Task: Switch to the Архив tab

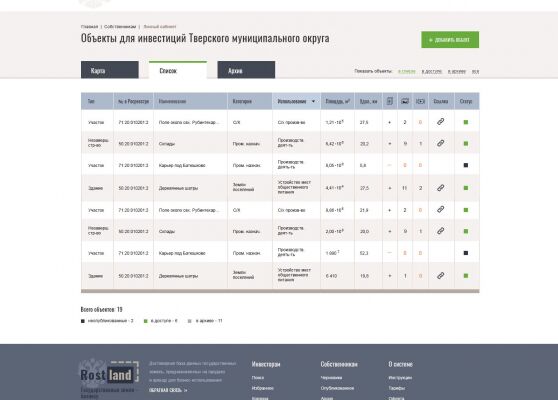Action: point(246,70)
